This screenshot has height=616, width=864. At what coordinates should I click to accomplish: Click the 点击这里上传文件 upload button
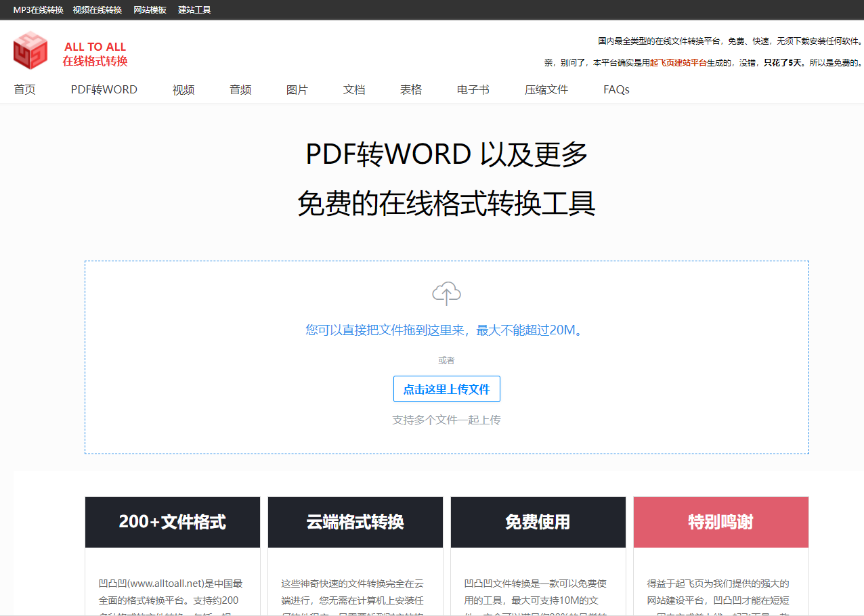[447, 389]
